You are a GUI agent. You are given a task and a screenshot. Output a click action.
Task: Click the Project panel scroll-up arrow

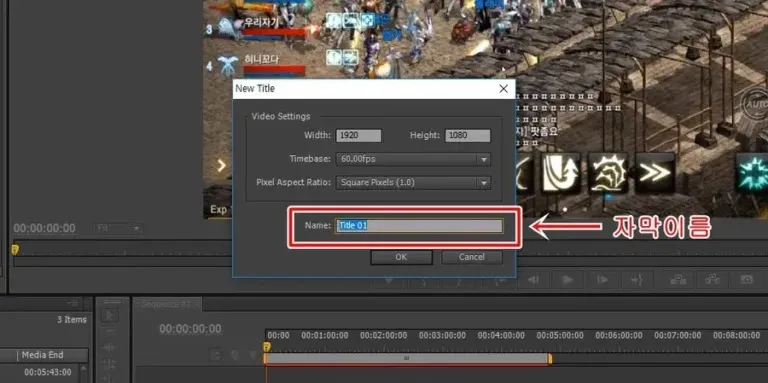pyautogui.click(x=83, y=368)
